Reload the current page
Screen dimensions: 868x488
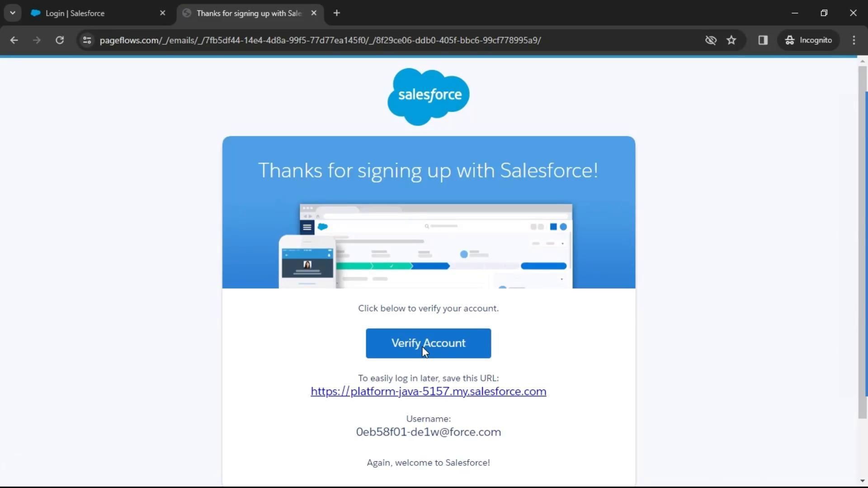60,40
